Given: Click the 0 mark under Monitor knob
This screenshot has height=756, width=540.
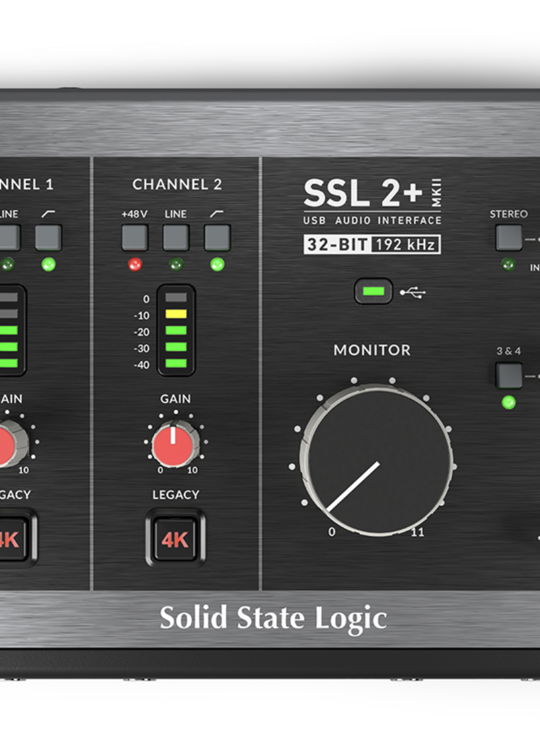Looking at the screenshot, I should click(x=332, y=532).
